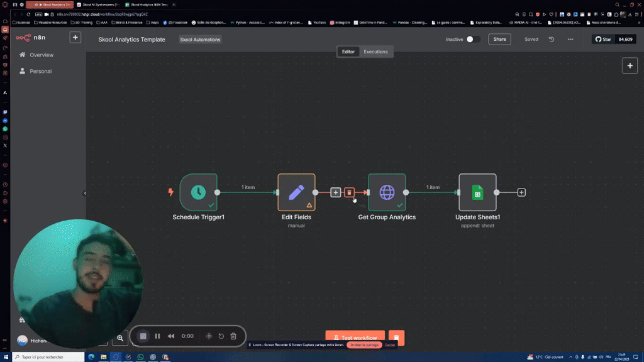Viewport: 644px width, 362px height.
Task: Star n8n on GitHub
Action: (603, 40)
